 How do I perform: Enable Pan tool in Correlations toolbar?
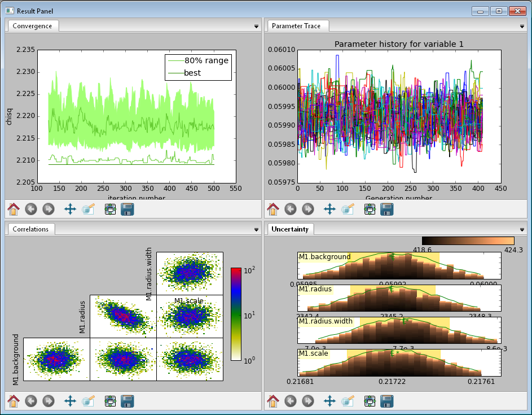pyautogui.click(x=70, y=401)
